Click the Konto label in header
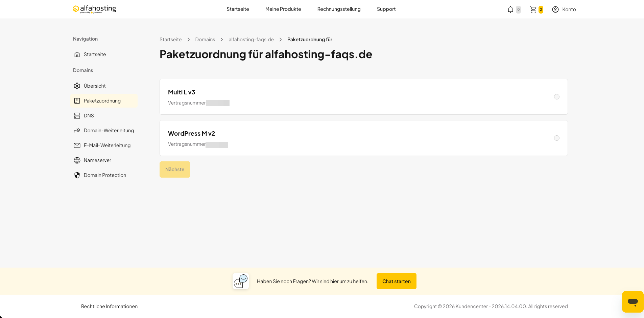Image resolution: width=644 pixels, height=318 pixels. tap(569, 9)
